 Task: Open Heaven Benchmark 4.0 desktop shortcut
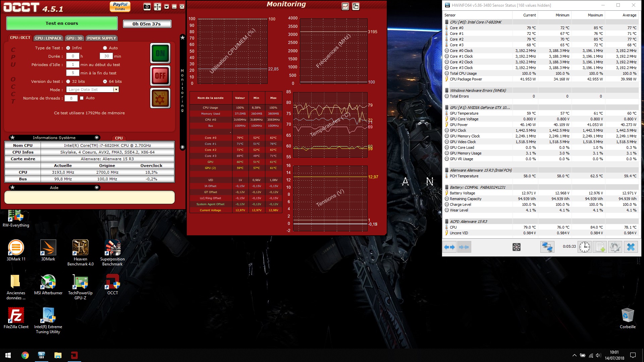point(80,253)
